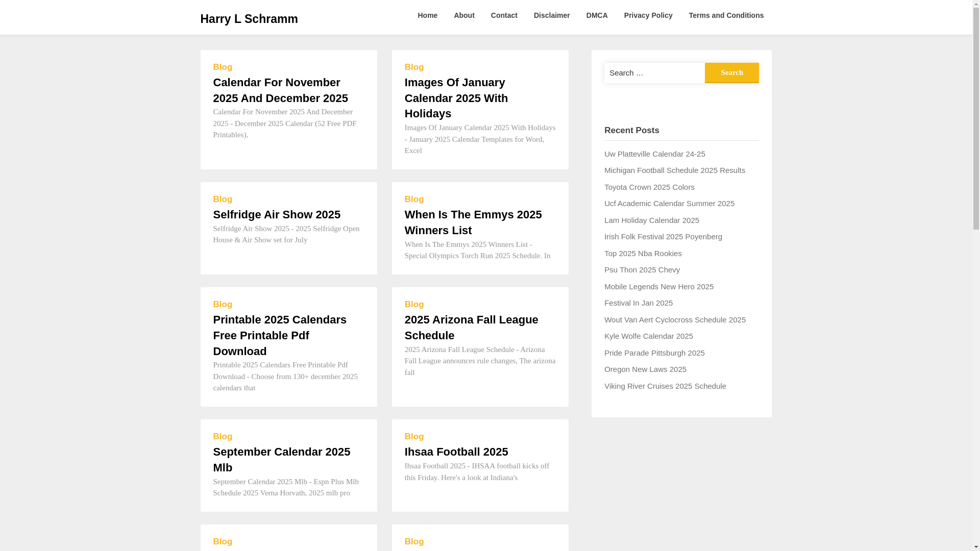This screenshot has width=980, height=551.
Task: Open 2025 Arizona Fall League Schedule post
Action: point(471,328)
